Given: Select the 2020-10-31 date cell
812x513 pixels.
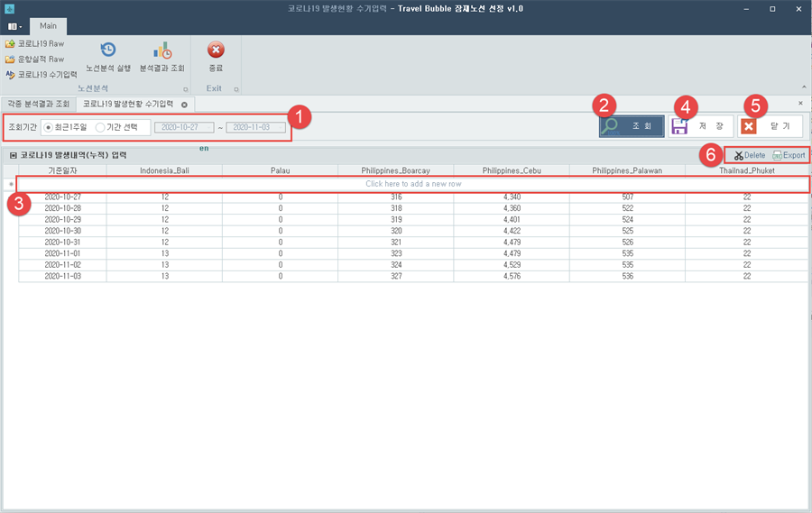Looking at the screenshot, I should (62, 243).
